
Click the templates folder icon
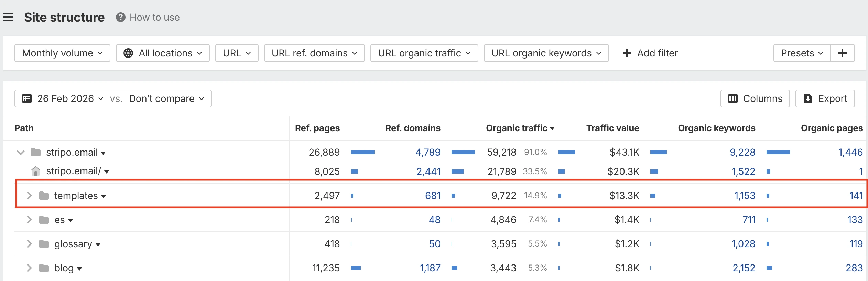coord(44,196)
